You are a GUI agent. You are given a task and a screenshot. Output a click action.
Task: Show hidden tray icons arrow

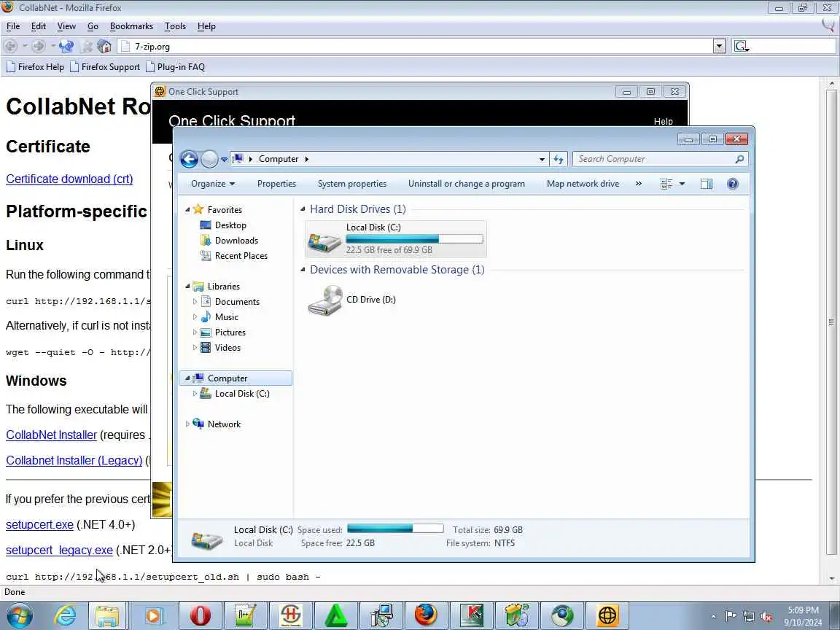point(713,617)
